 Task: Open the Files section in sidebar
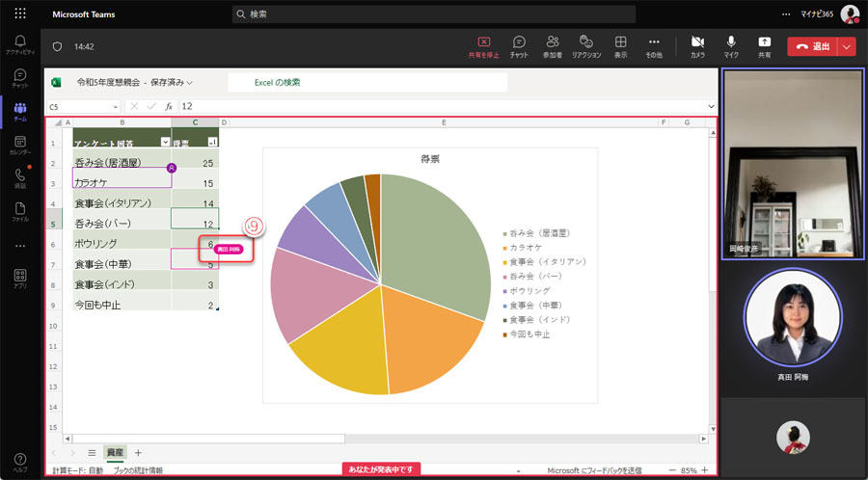pos(20,212)
